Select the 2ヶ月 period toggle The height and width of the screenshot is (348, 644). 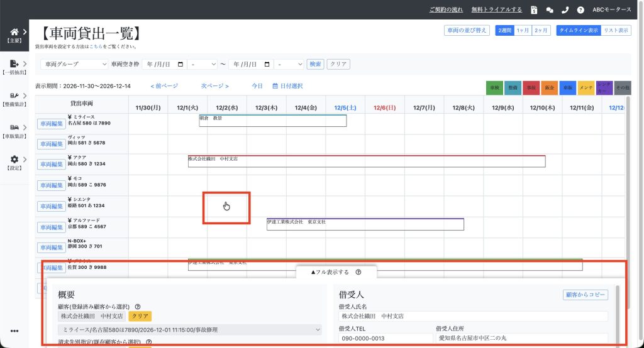(x=541, y=30)
